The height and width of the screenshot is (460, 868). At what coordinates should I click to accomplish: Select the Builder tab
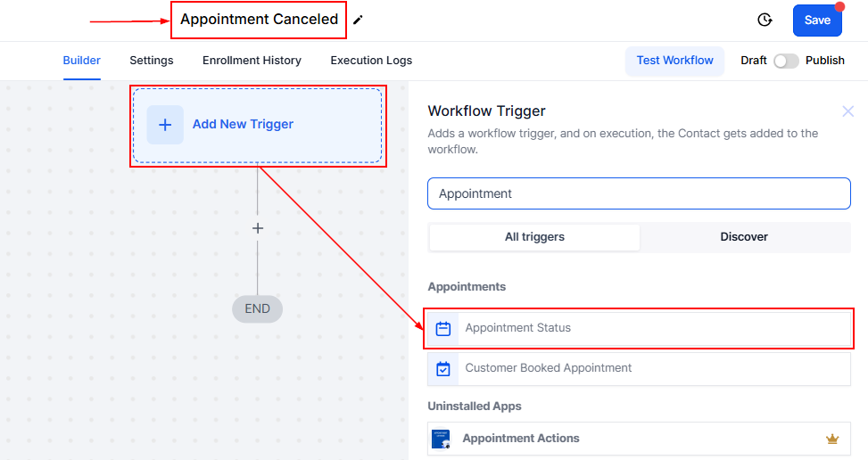[81, 61]
